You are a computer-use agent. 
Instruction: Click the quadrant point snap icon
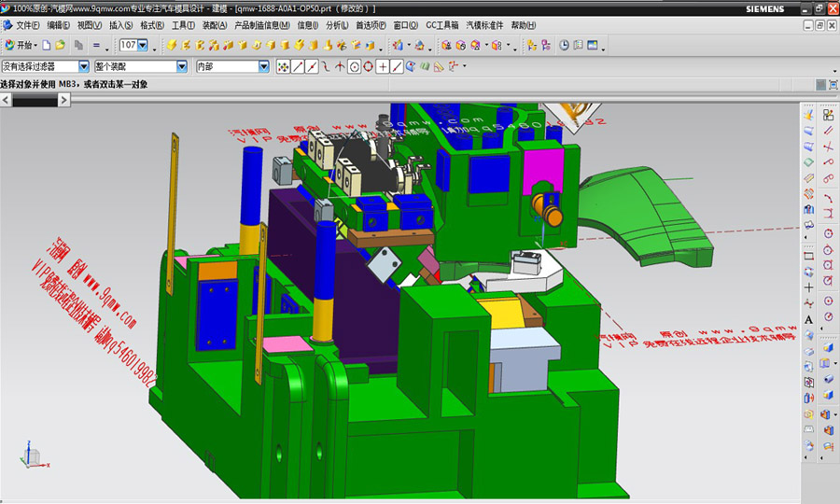click(368, 67)
